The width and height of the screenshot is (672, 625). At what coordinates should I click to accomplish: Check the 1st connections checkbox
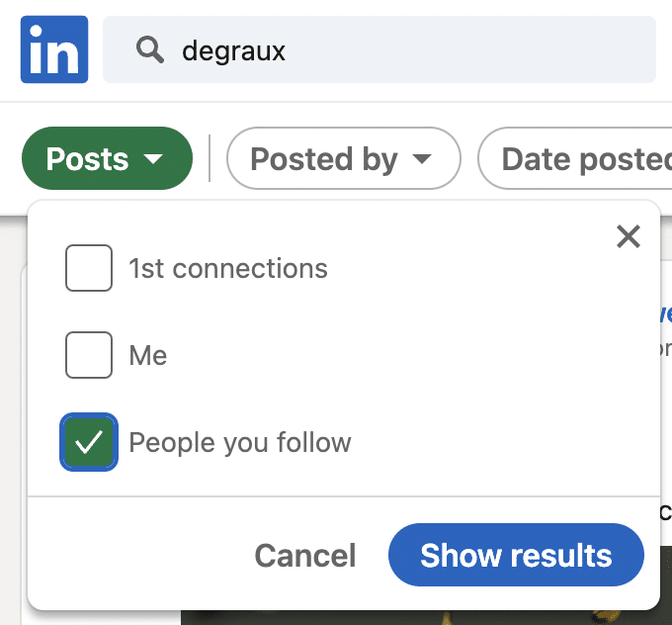coord(89,268)
